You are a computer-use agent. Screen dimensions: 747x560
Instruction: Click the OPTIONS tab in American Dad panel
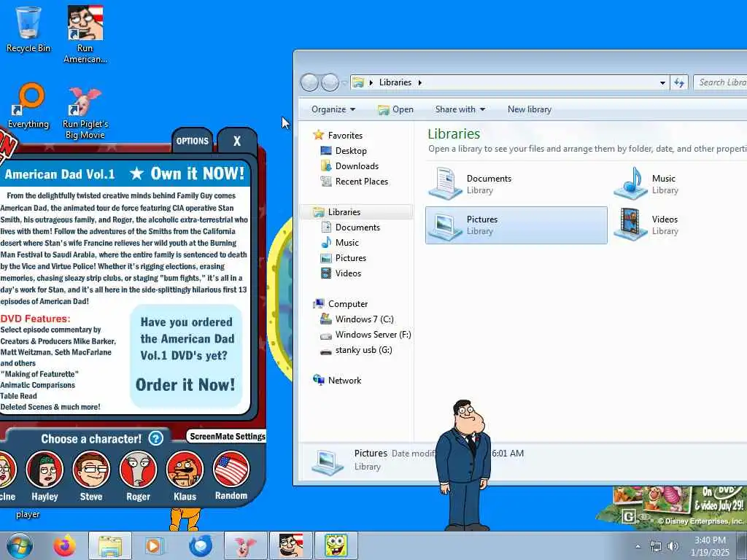click(x=193, y=141)
